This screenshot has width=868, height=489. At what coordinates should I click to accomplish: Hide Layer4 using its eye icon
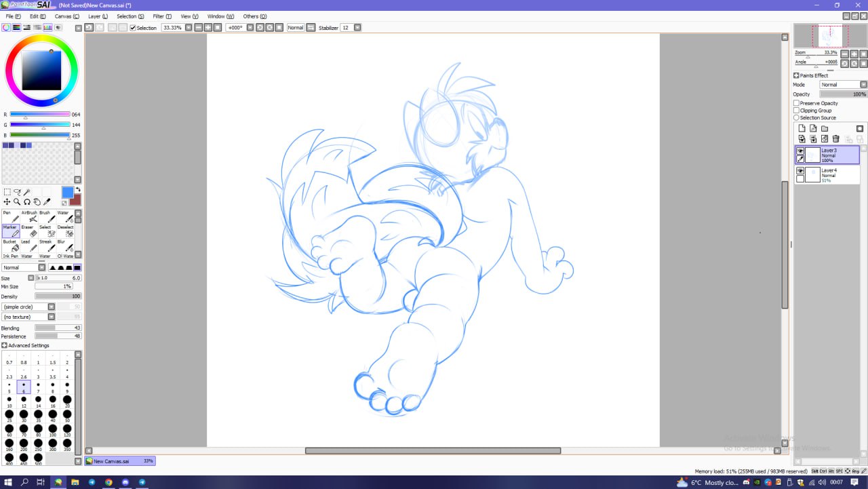click(800, 171)
